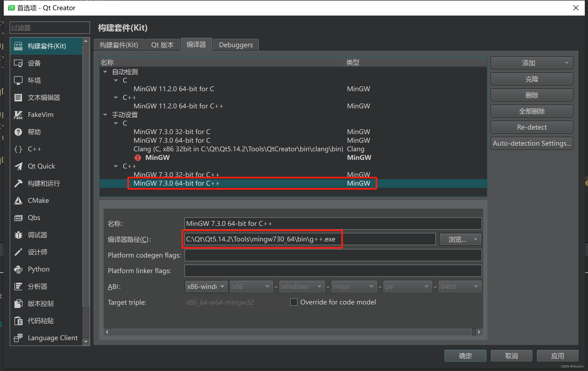Collapse the manual C++ compilers node
Image resolution: width=588 pixels, height=371 pixels.
116,166
